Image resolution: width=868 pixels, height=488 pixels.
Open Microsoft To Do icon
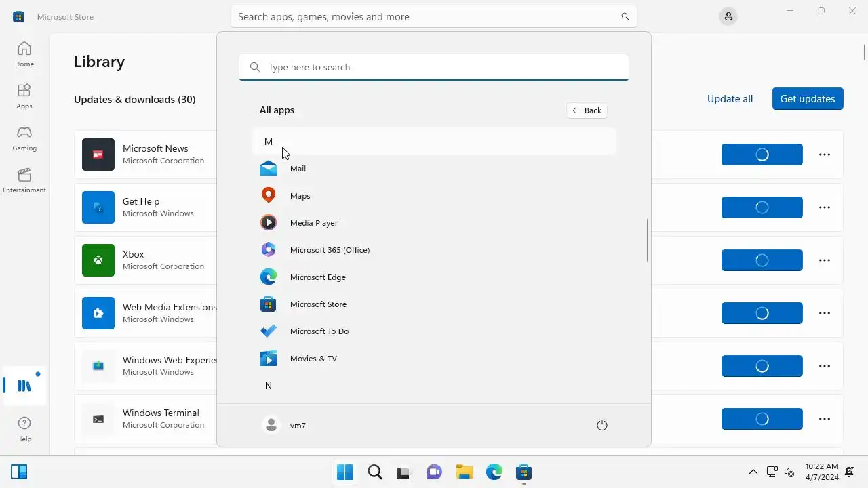pyautogui.click(x=269, y=331)
